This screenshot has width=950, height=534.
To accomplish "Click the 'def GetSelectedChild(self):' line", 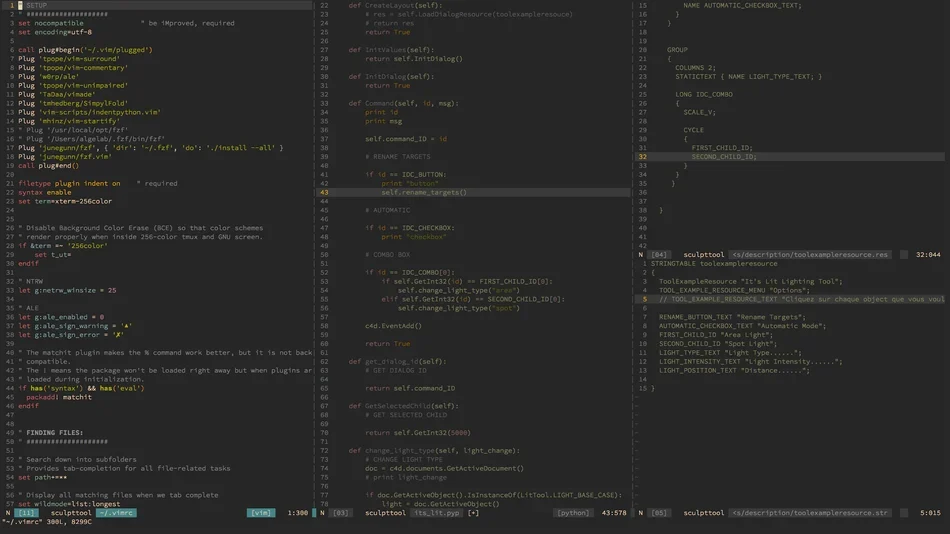I will (404, 406).
